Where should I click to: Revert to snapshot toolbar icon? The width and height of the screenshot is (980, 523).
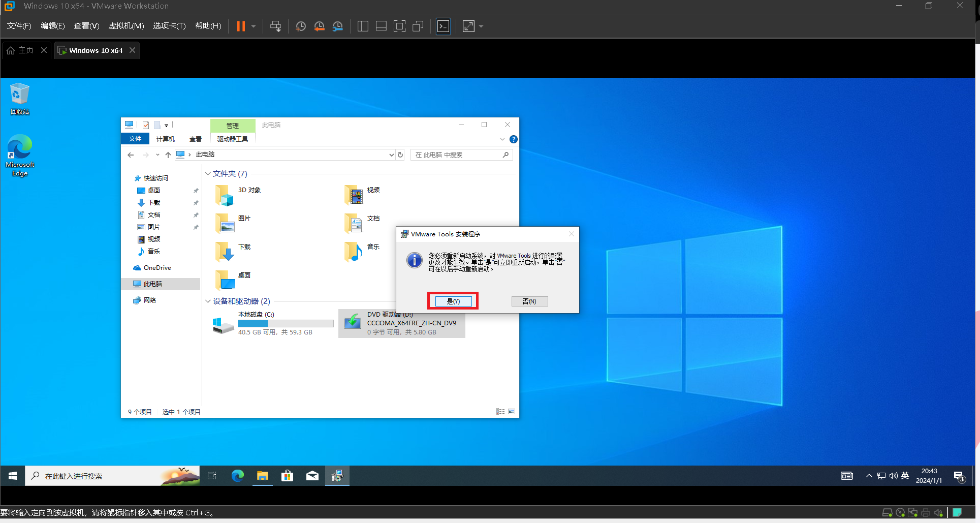pos(319,26)
